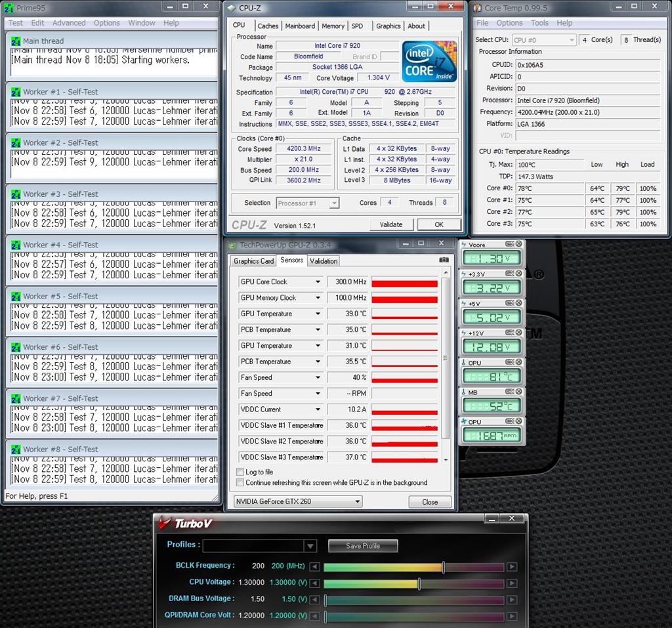Screen dimensions: 672x628
Task: Open settings of the +5V gadget
Action: pyautogui.click(x=509, y=303)
